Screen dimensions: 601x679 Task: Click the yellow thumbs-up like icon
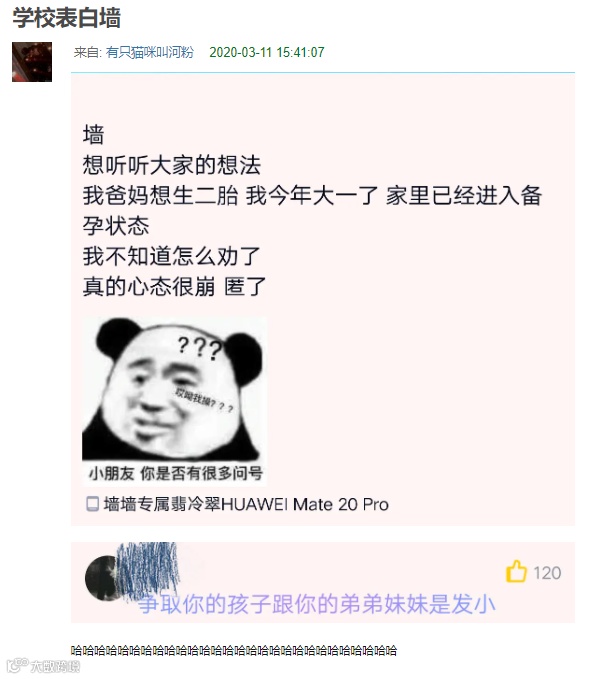coord(516,572)
